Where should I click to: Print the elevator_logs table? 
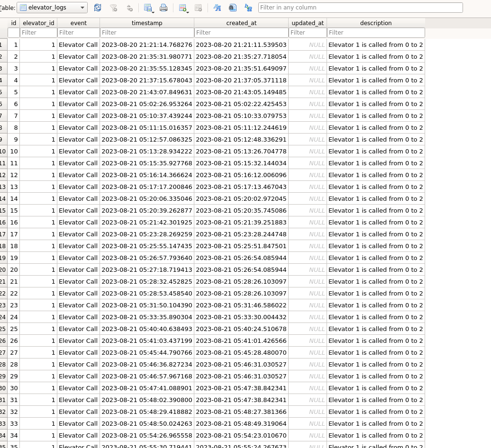163,8
